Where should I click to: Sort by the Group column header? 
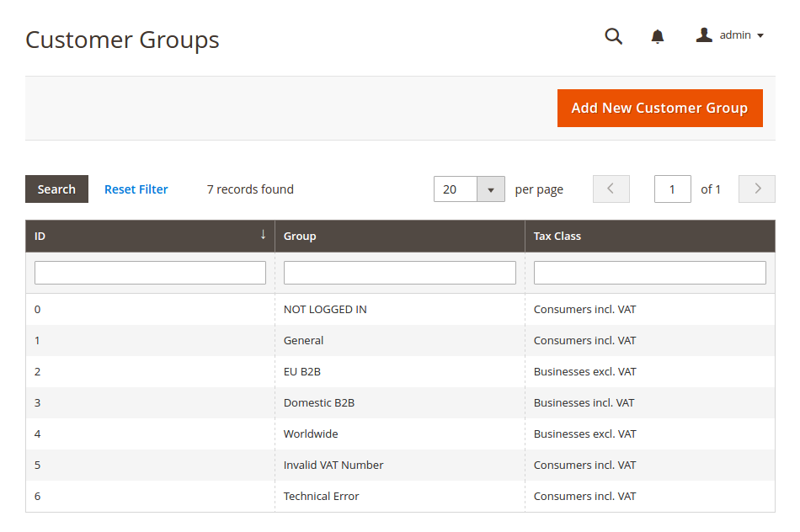399,237
